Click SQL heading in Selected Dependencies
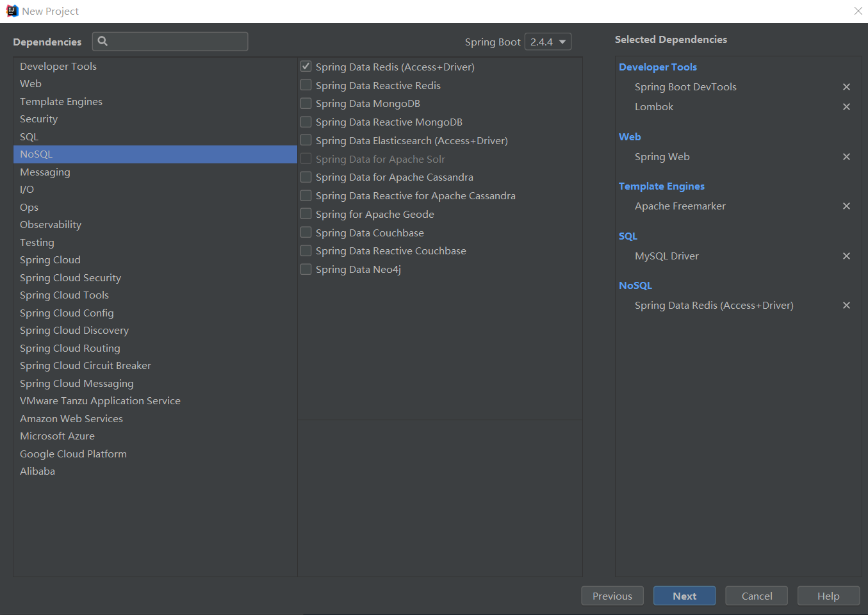Image resolution: width=868 pixels, height=615 pixels. tap(628, 236)
